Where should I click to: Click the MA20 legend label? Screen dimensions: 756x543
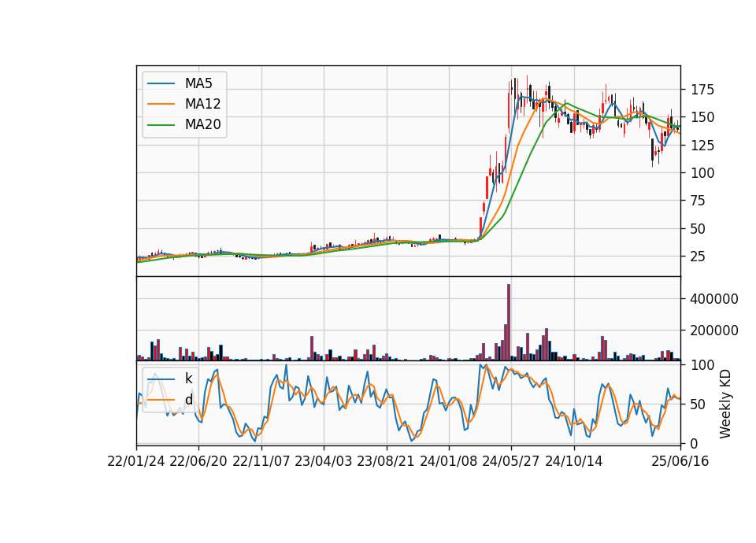coord(202,124)
